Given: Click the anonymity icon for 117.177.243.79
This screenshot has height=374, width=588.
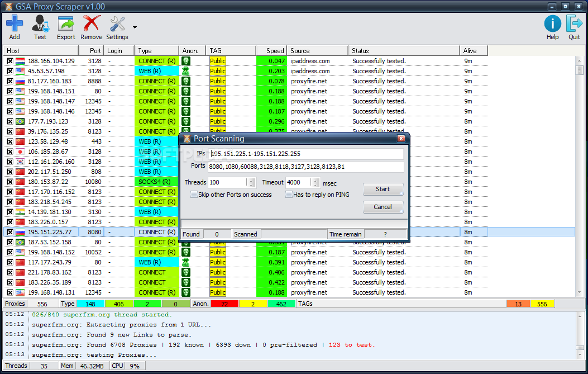Looking at the screenshot, I should click(x=185, y=262).
